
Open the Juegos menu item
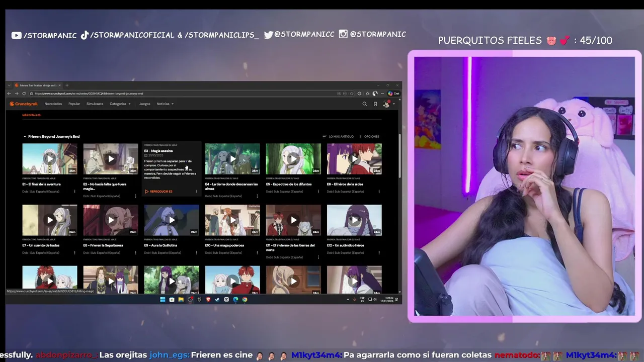click(x=145, y=104)
